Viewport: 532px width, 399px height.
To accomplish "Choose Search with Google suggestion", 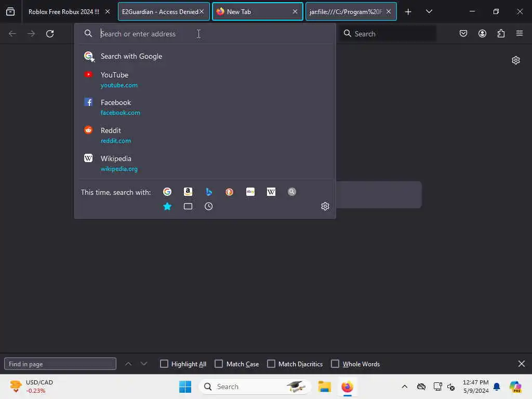I will click(205, 56).
